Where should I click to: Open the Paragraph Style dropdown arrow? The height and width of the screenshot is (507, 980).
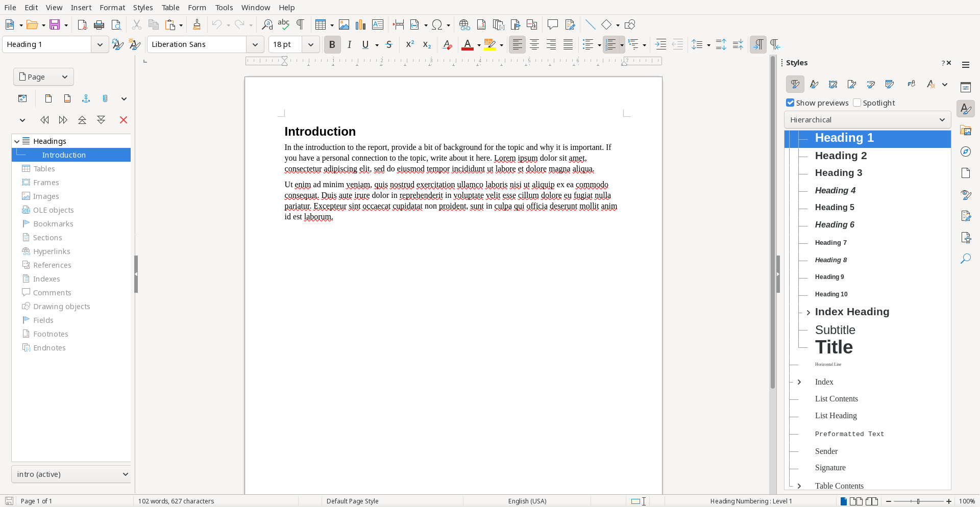pyautogui.click(x=100, y=45)
